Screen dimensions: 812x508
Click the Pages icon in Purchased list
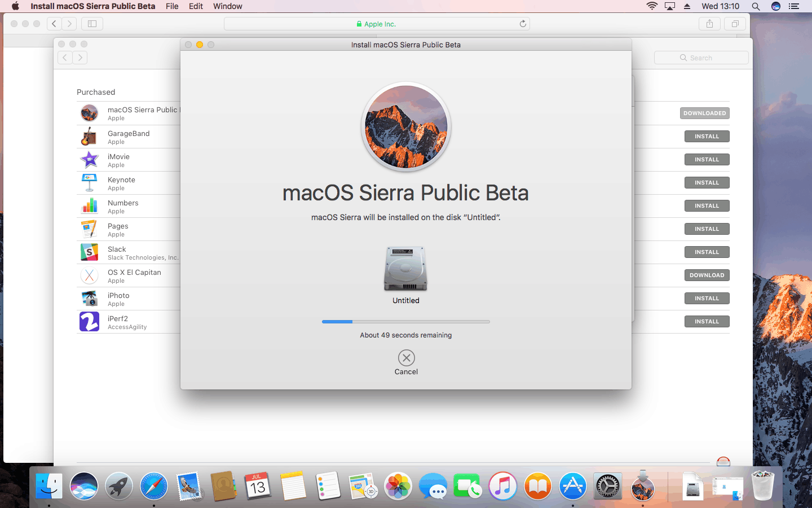[89, 229]
